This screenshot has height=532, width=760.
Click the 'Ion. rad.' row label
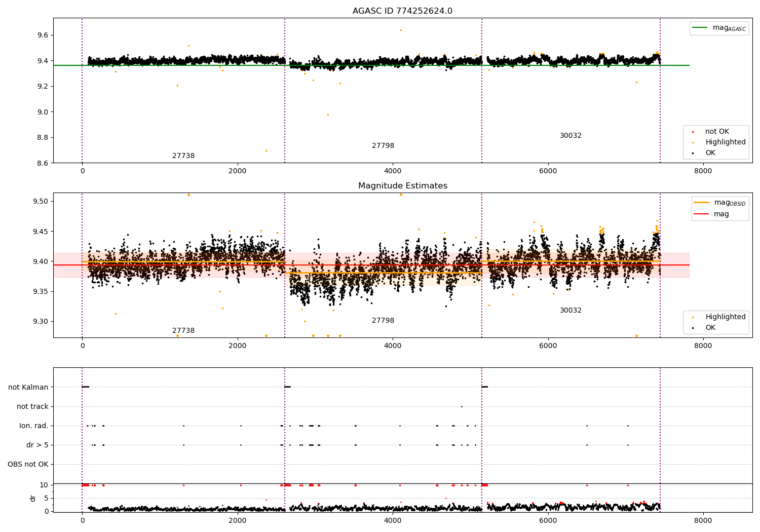34,426
